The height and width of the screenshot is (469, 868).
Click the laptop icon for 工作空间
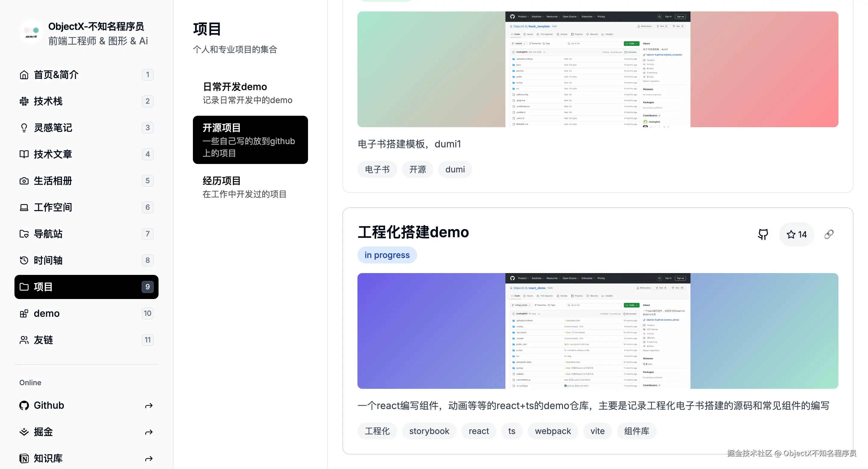coord(24,208)
